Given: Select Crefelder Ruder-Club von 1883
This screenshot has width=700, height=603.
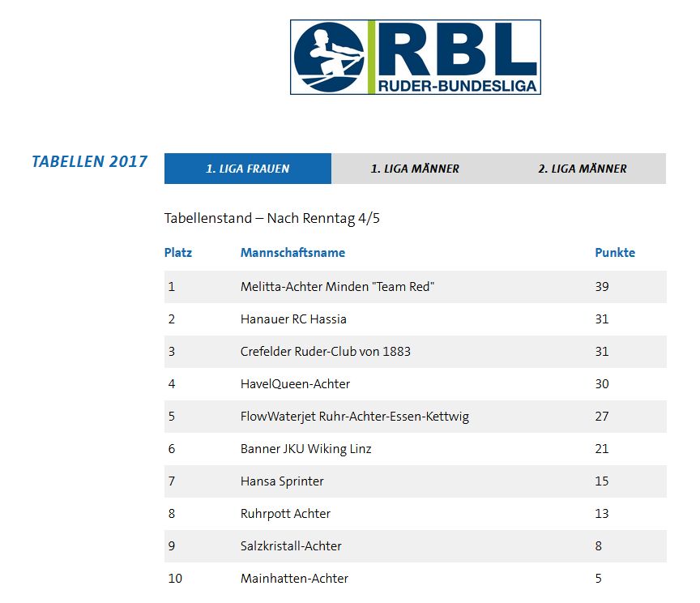Looking at the screenshot, I should [325, 352].
